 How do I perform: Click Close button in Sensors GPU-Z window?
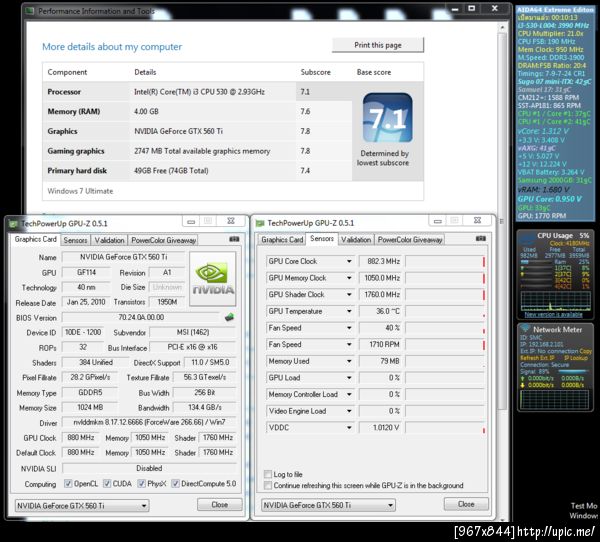tap(465, 505)
